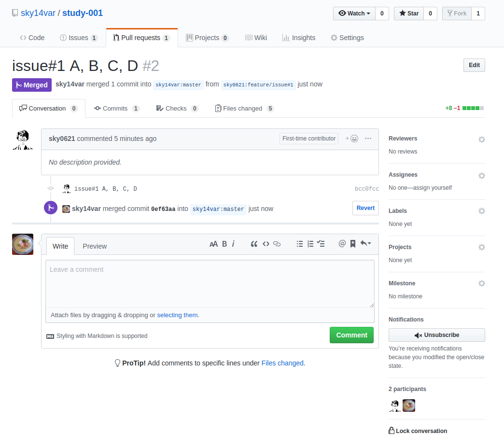504x448 pixels.
Task: Open merged commit 0ef63aa
Action: click(x=163, y=209)
